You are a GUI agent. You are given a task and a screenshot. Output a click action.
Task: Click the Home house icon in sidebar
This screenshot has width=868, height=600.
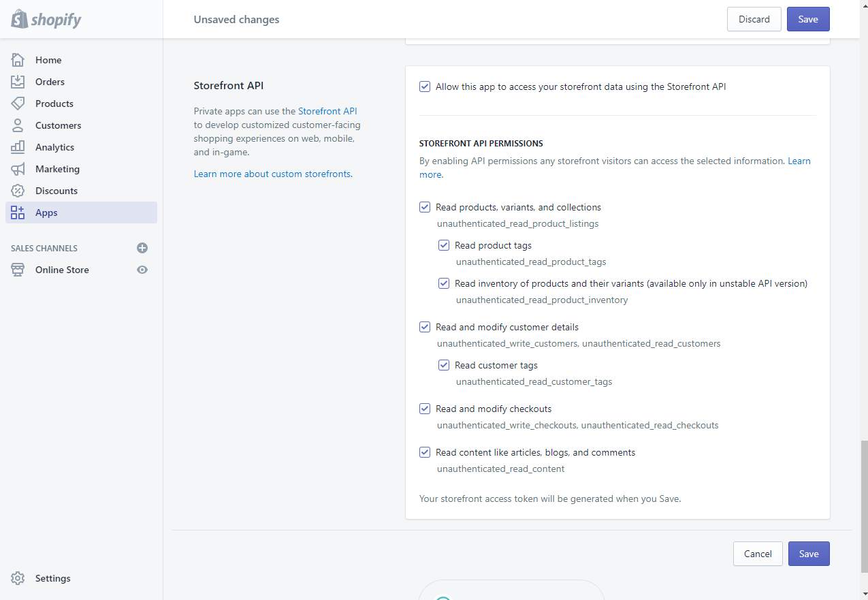point(18,60)
